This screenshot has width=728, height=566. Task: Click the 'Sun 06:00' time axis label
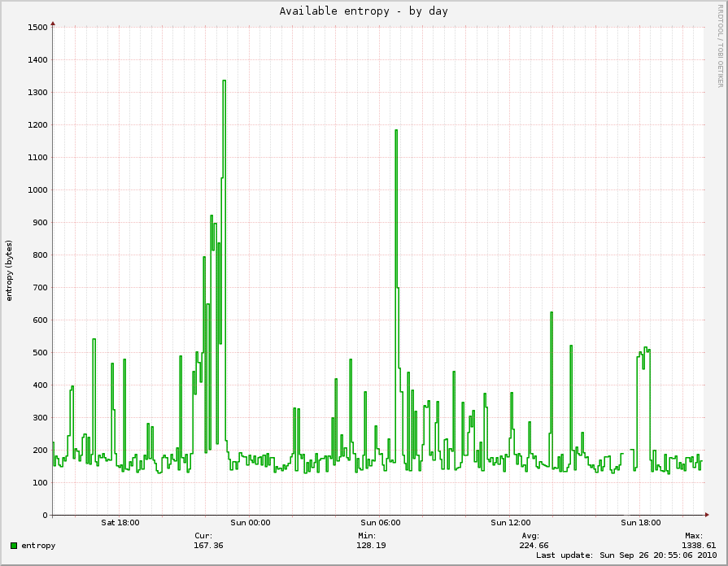pos(380,523)
